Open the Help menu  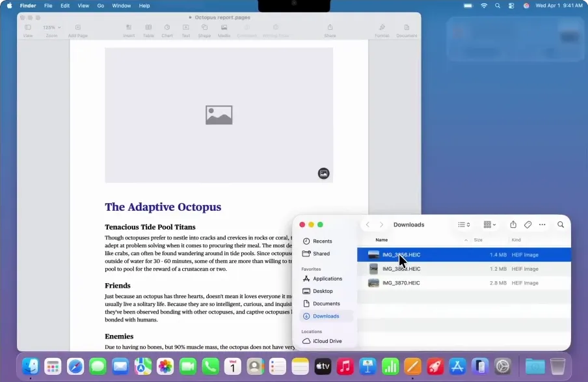click(x=144, y=6)
